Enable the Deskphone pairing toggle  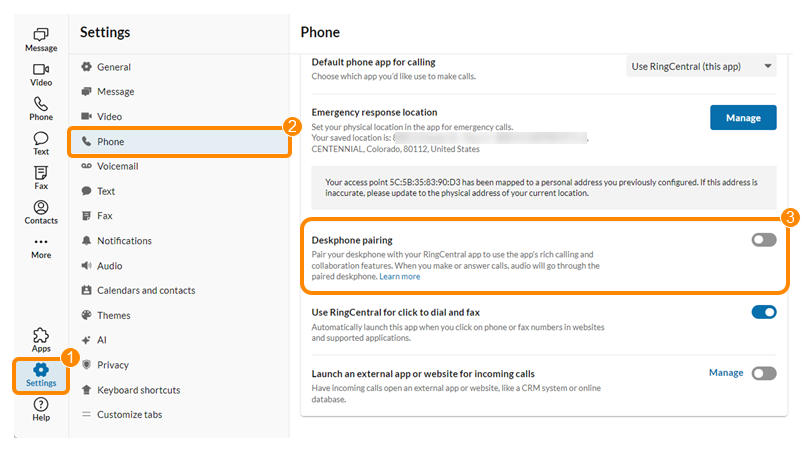[764, 240]
